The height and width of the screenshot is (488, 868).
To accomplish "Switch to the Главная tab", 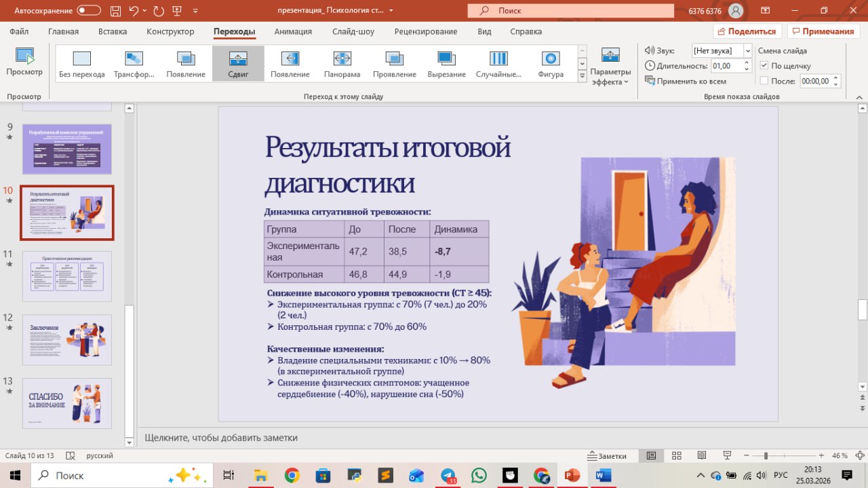I will 63,31.
